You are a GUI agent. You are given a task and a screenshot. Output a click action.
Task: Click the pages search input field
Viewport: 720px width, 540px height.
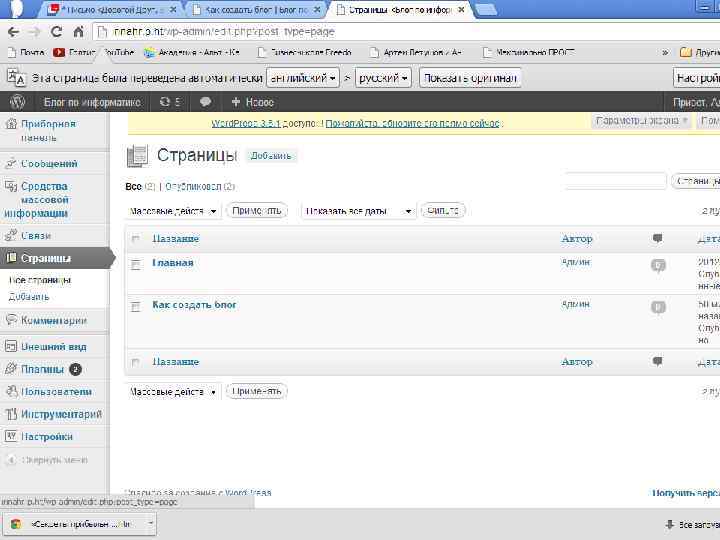[x=616, y=180]
